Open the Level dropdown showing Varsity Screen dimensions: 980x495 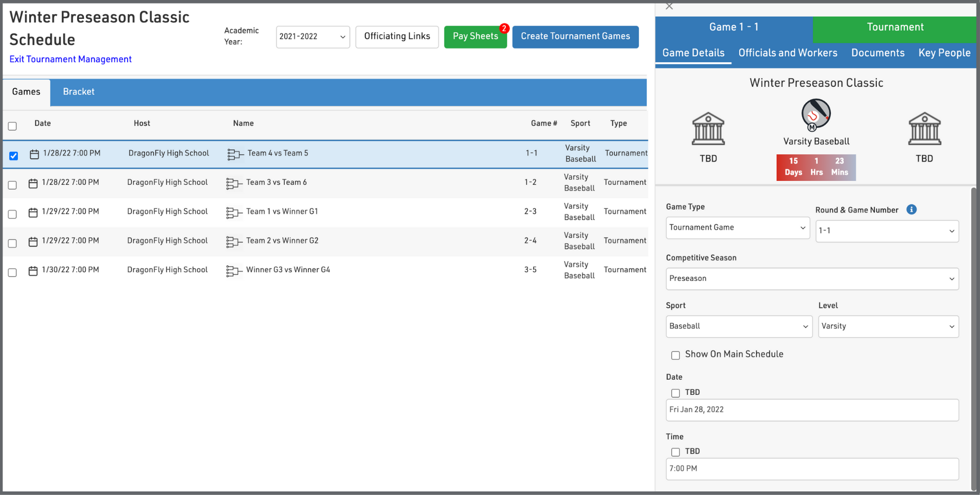click(888, 326)
